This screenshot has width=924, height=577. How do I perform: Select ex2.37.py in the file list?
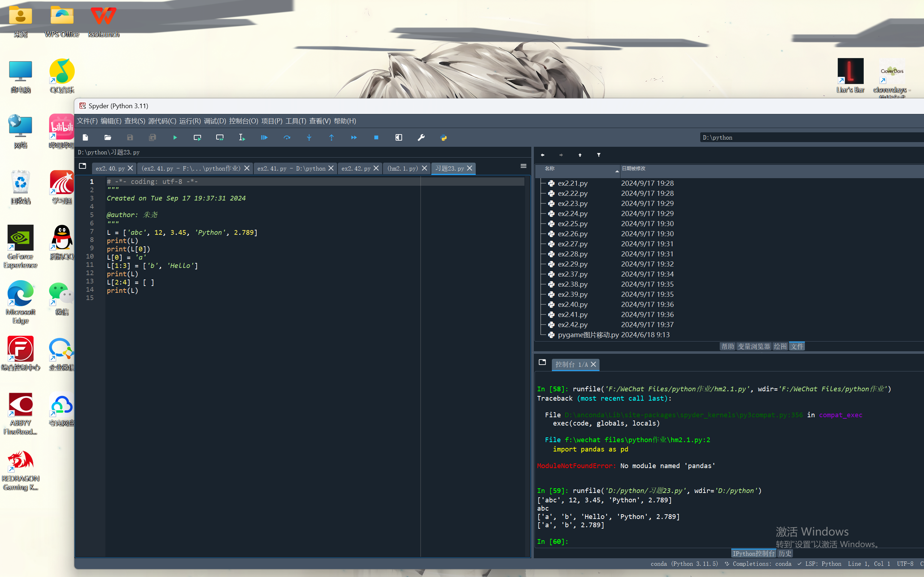[x=572, y=274]
